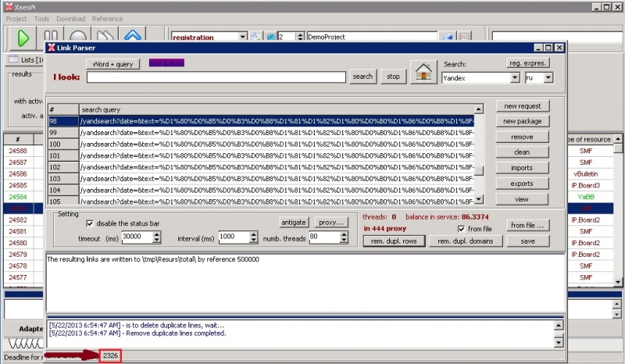This screenshot has width=625, height=364.
Task: Click the exports button
Action: [522, 184]
